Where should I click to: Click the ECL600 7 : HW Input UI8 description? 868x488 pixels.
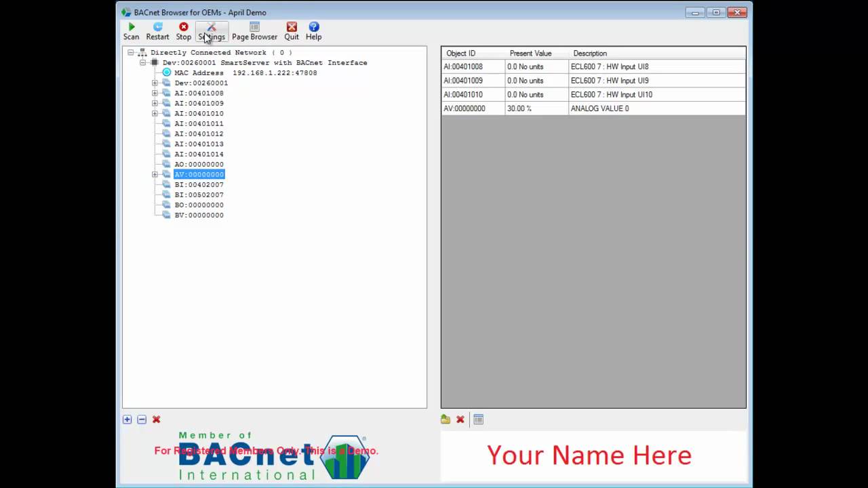[656, 66]
